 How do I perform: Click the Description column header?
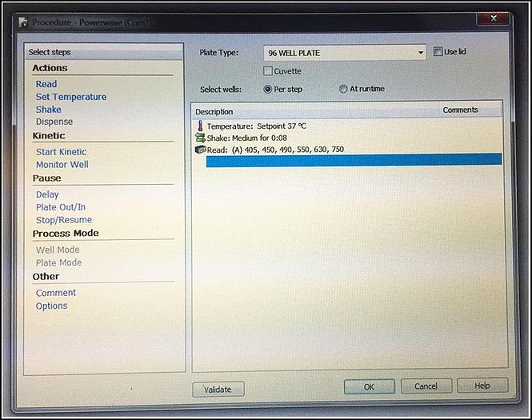pos(315,111)
